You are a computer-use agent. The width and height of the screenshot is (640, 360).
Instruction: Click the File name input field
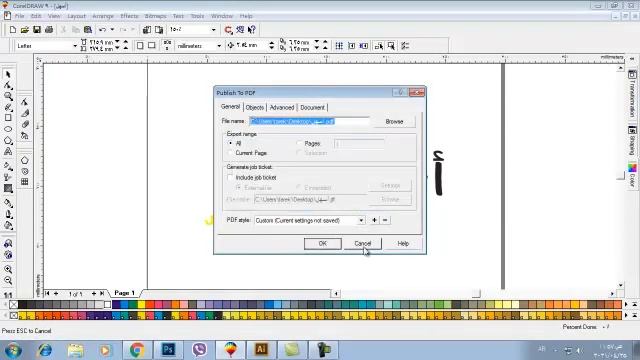pos(309,121)
